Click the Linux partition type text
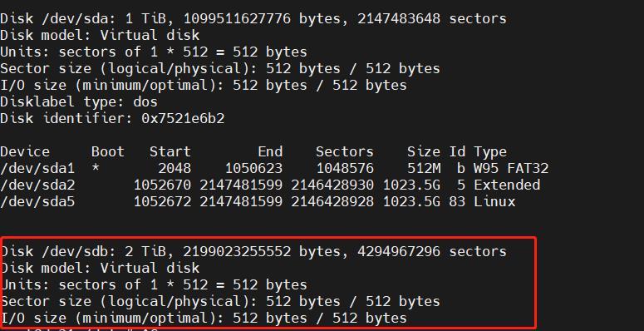Screen dimensions: 644x331 pos(494,201)
